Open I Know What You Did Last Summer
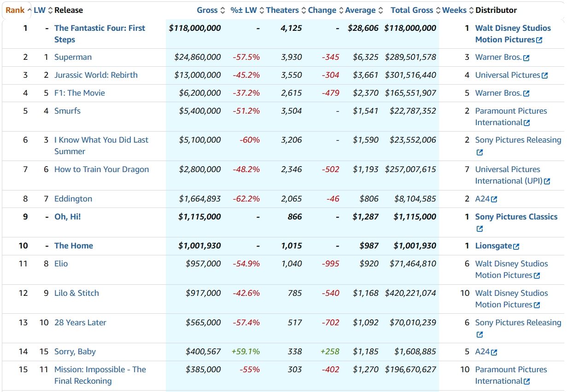567x392 pixels. pos(101,145)
